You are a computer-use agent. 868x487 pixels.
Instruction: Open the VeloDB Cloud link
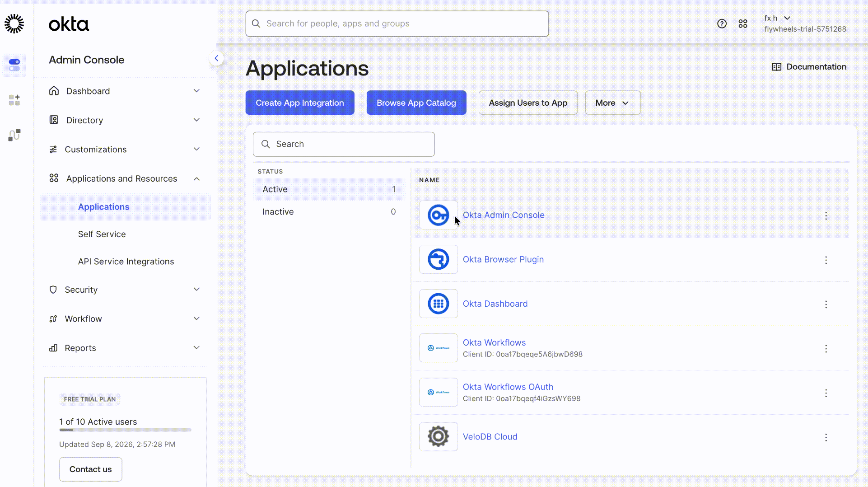tap(490, 437)
